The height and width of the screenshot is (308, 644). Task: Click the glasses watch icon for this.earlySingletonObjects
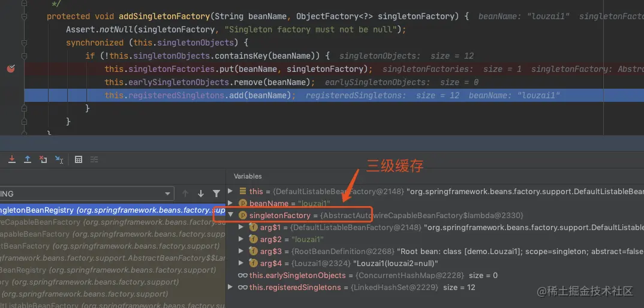(x=243, y=275)
